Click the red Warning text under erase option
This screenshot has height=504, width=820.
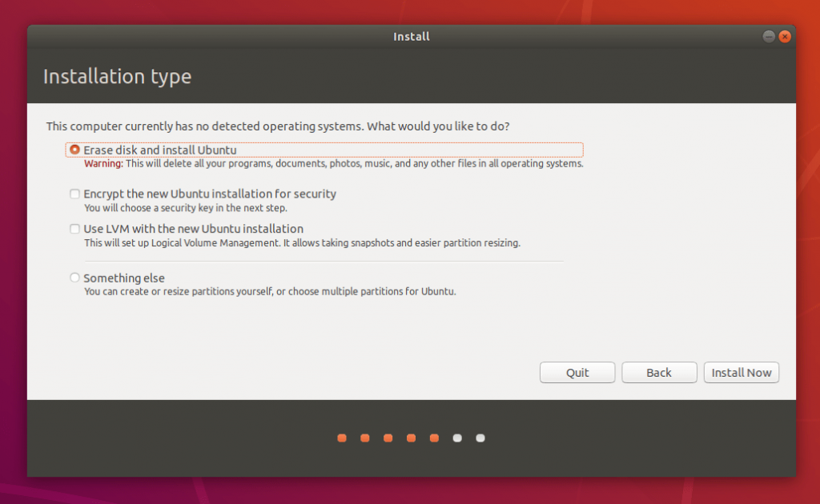(x=102, y=163)
